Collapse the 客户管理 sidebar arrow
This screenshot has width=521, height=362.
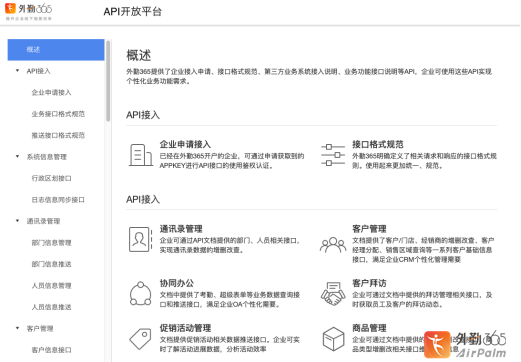tap(17, 328)
